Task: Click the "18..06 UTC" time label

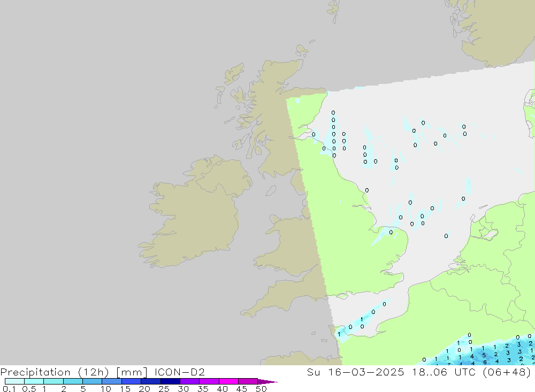Action: click(x=444, y=372)
